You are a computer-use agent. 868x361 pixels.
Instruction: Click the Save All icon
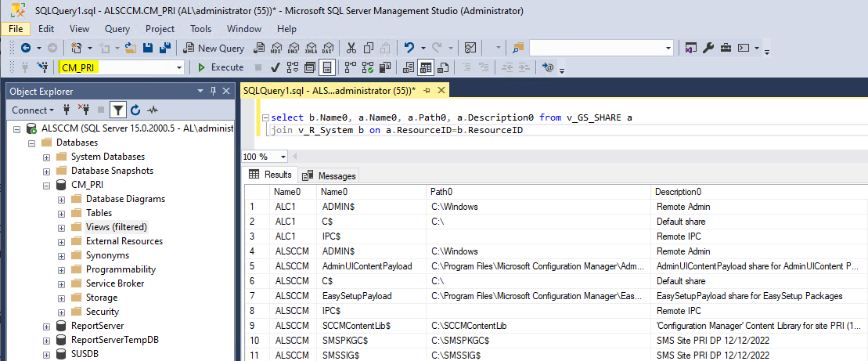(x=164, y=49)
